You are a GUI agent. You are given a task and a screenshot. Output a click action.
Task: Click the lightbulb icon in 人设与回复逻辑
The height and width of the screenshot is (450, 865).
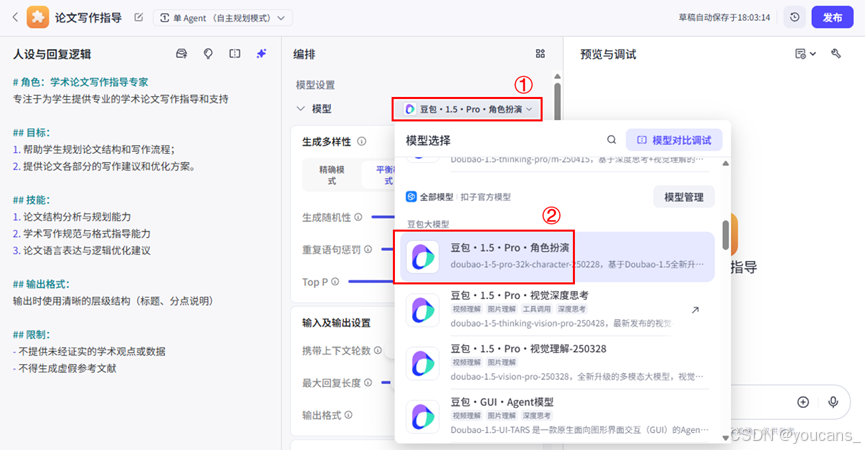point(208,53)
